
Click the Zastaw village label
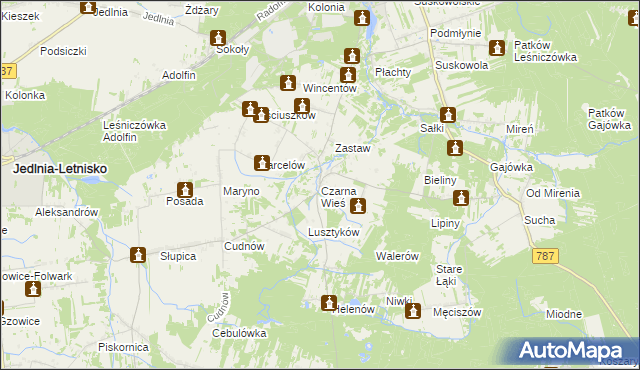pos(353,148)
